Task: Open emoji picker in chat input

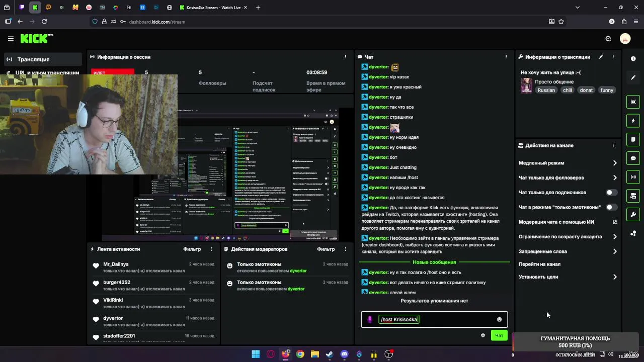Action: click(x=499, y=320)
